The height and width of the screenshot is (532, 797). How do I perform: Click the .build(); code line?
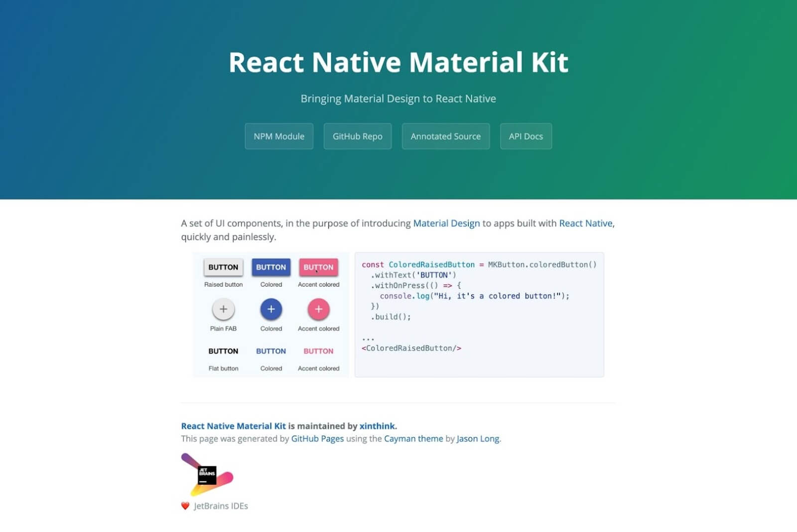coord(391,317)
